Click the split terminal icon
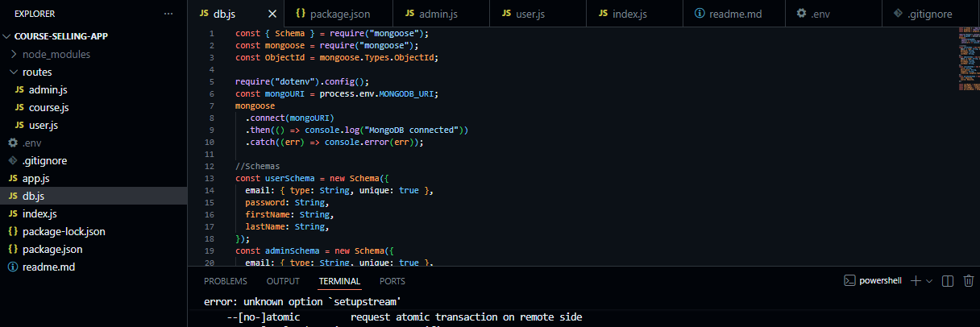This screenshot has width=980, height=327. [948, 281]
